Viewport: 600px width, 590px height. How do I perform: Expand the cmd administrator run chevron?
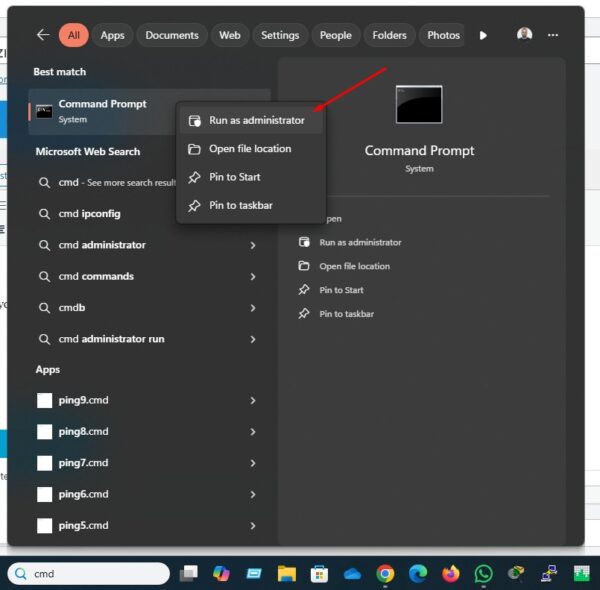pyautogui.click(x=253, y=339)
